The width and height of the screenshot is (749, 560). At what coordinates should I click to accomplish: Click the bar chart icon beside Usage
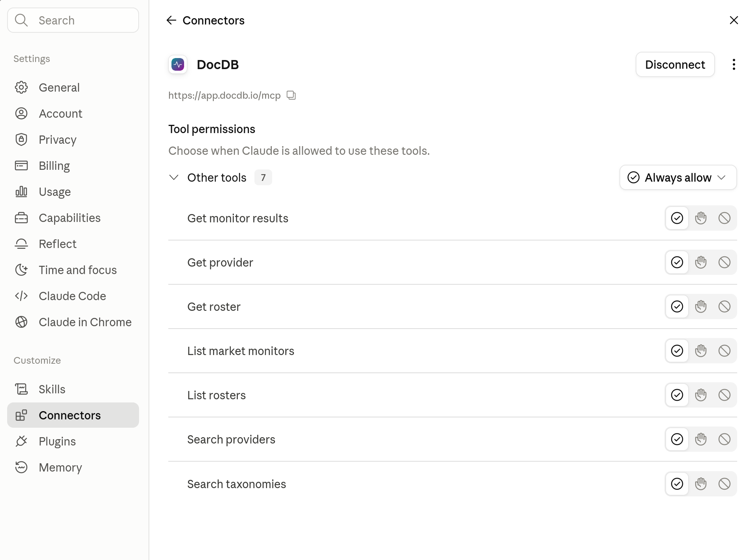(x=21, y=192)
